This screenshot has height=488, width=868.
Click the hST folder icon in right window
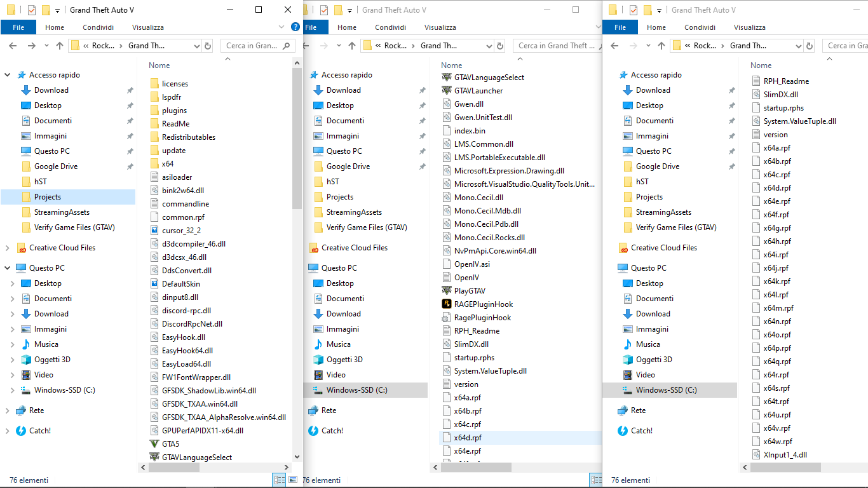point(628,182)
